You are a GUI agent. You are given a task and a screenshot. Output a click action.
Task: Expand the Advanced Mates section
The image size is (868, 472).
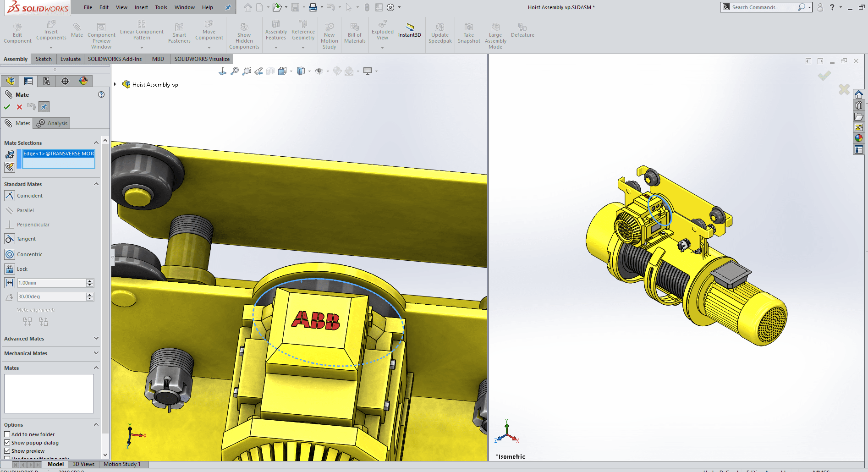[96, 338]
